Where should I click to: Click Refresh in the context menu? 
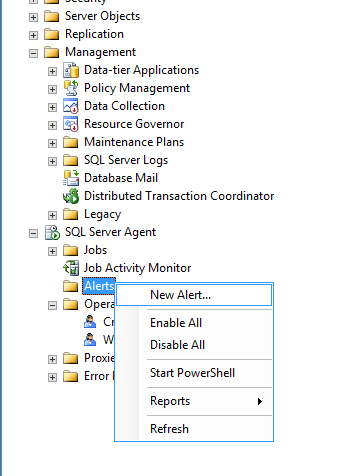point(194,429)
